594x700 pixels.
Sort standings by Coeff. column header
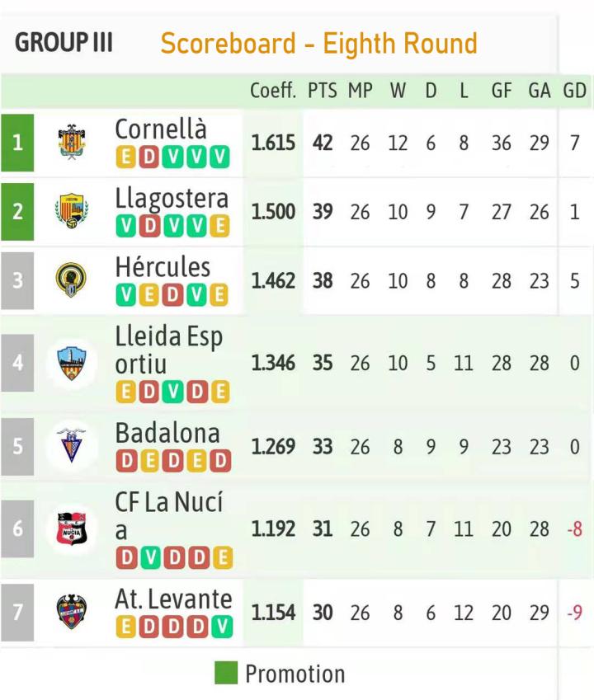[273, 92]
